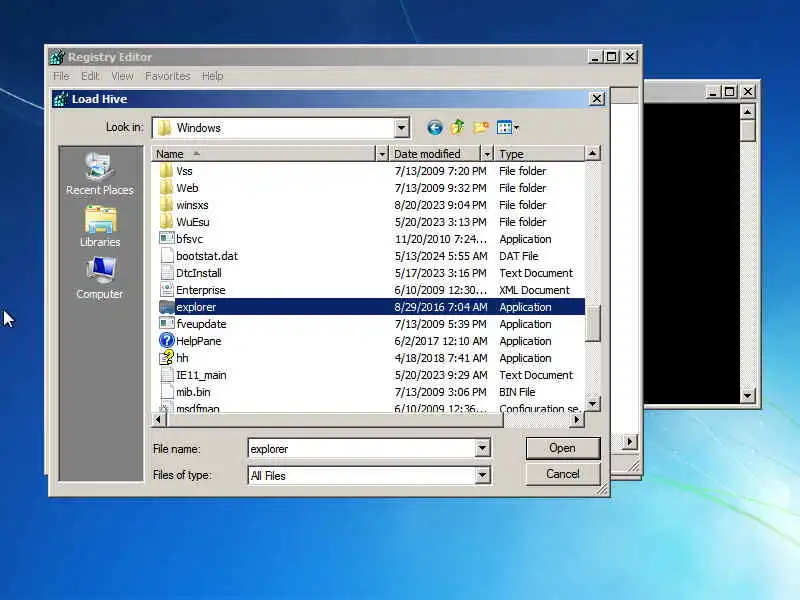This screenshot has width=800, height=600.
Task: Sort files by Date modified header
Action: coord(435,154)
